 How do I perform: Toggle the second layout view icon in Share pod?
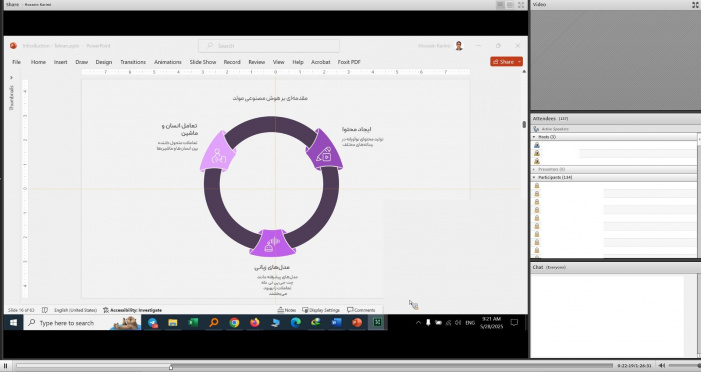pyautogui.click(x=510, y=4)
